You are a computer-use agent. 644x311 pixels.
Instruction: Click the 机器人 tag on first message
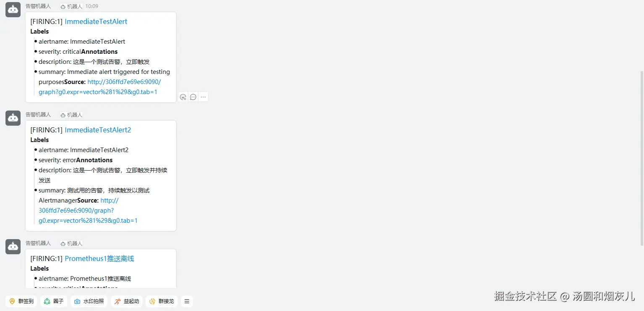[x=71, y=6]
